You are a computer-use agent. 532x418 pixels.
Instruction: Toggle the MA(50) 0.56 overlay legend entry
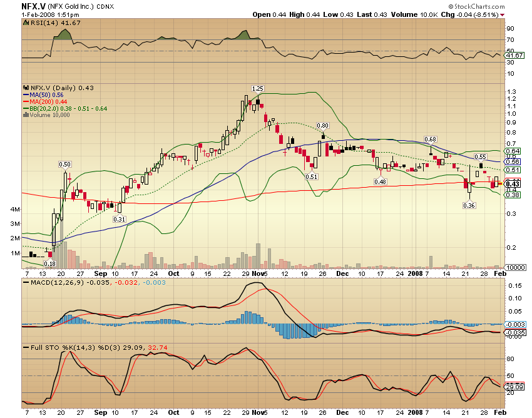coord(48,94)
